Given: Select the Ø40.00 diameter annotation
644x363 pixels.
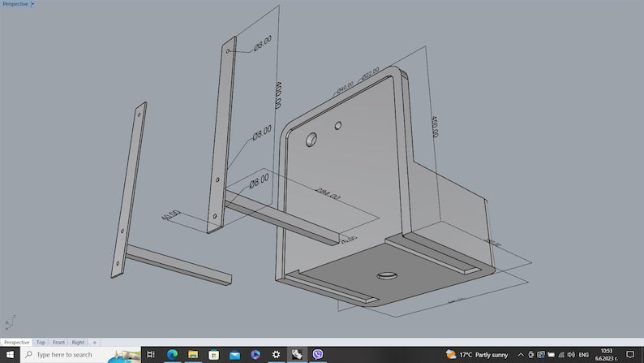Looking at the screenshot, I should pos(345,87).
